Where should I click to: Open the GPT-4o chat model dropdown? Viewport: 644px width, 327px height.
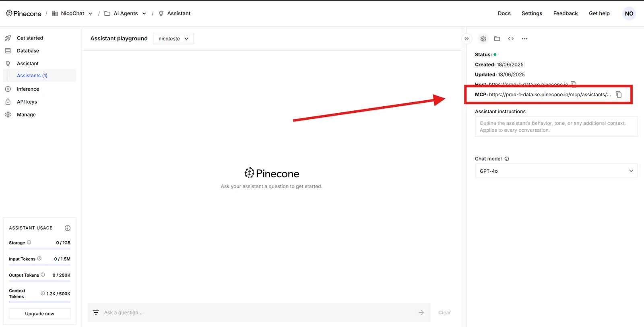click(x=556, y=171)
